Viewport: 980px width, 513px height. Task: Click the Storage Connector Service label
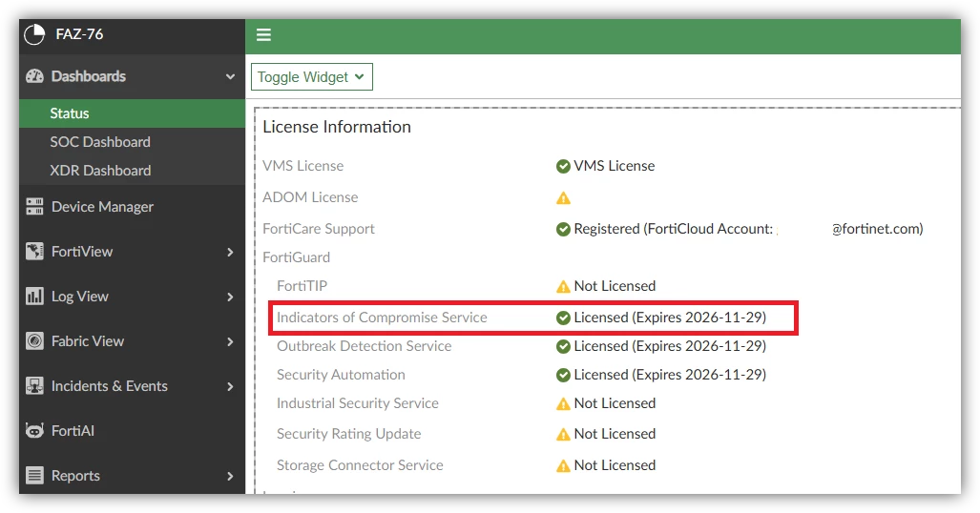pyautogui.click(x=360, y=465)
